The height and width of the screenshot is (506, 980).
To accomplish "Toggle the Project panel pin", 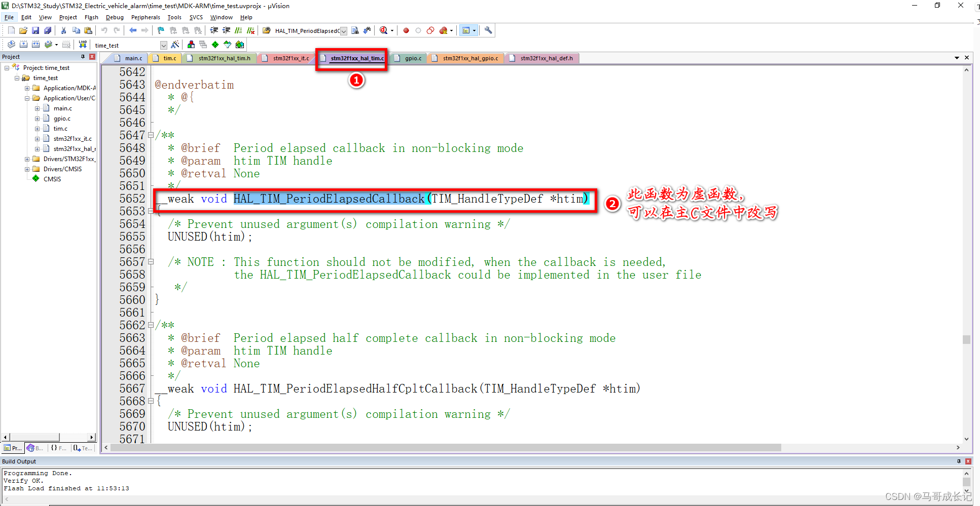I will tap(83, 57).
